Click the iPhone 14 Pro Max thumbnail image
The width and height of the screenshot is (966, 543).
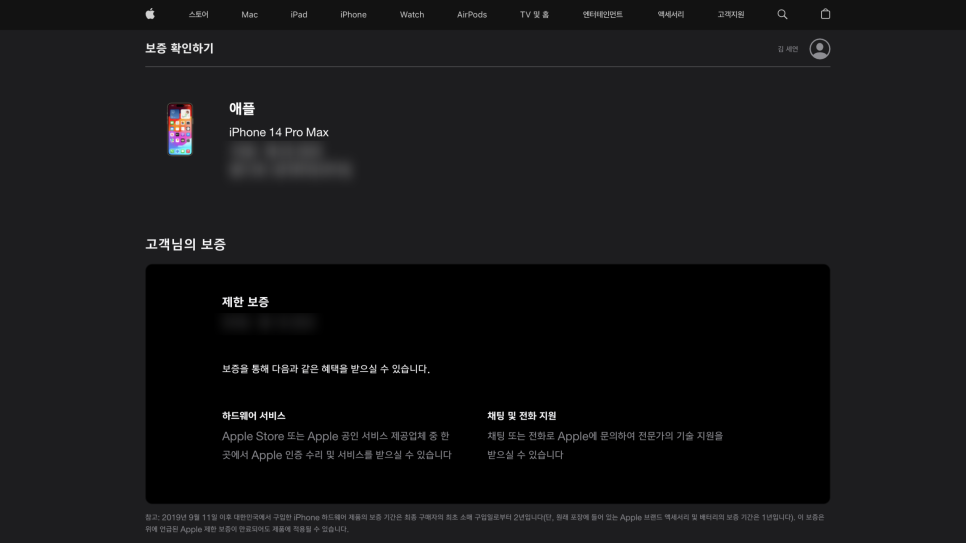coord(180,129)
